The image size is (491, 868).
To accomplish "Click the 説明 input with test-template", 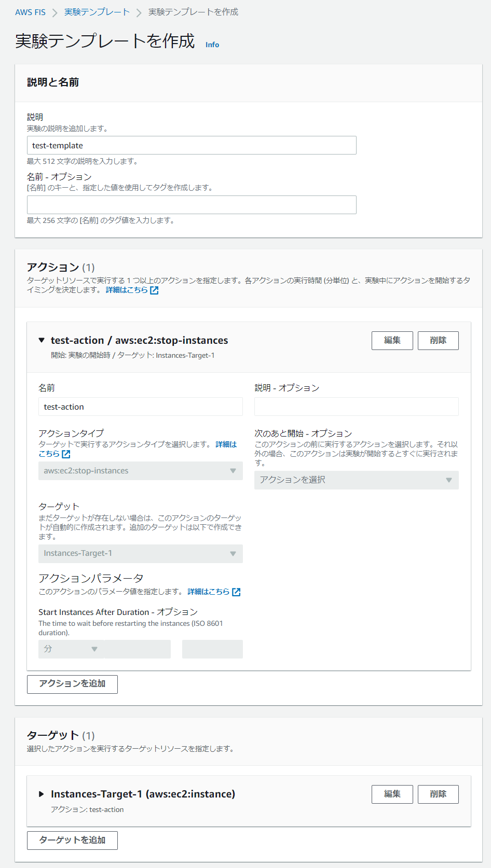I will point(192,145).
